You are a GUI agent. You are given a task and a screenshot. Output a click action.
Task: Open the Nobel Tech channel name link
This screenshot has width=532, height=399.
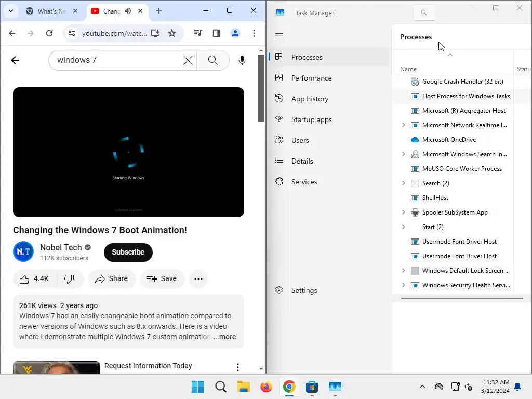coord(61,247)
